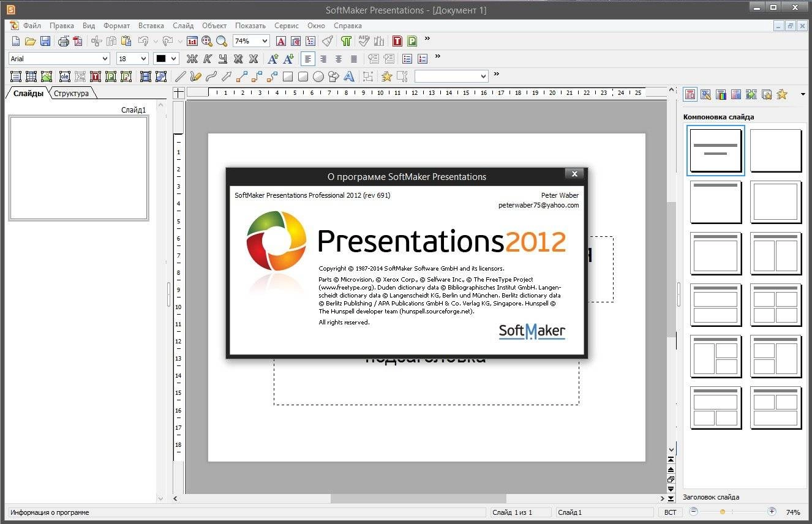
Task: Click the zoom out minus button
Action: coord(693,512)
